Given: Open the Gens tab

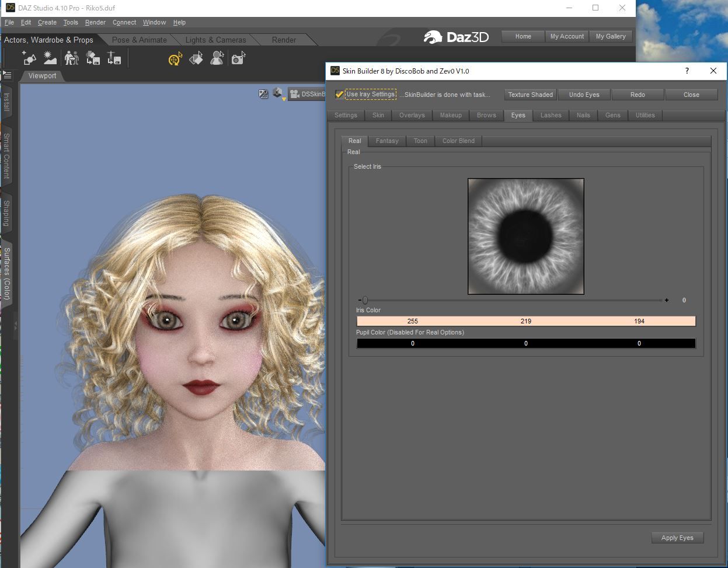Looking at the screenshot, I should click(613, 115).
